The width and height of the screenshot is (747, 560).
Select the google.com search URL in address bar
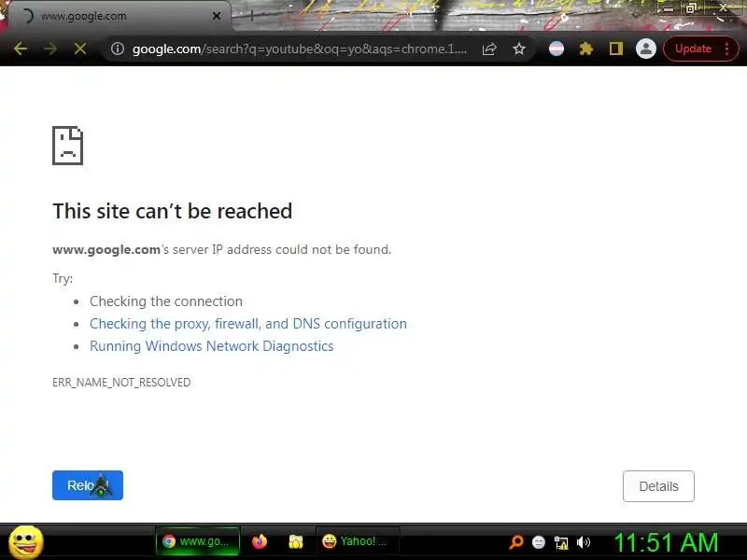pos(300,49)
